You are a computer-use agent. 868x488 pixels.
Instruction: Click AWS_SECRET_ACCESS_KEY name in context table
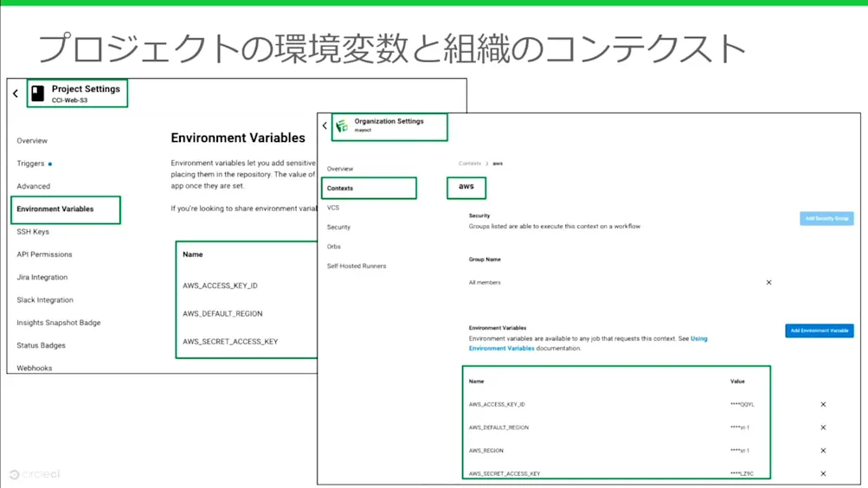[x=505, y=474]
